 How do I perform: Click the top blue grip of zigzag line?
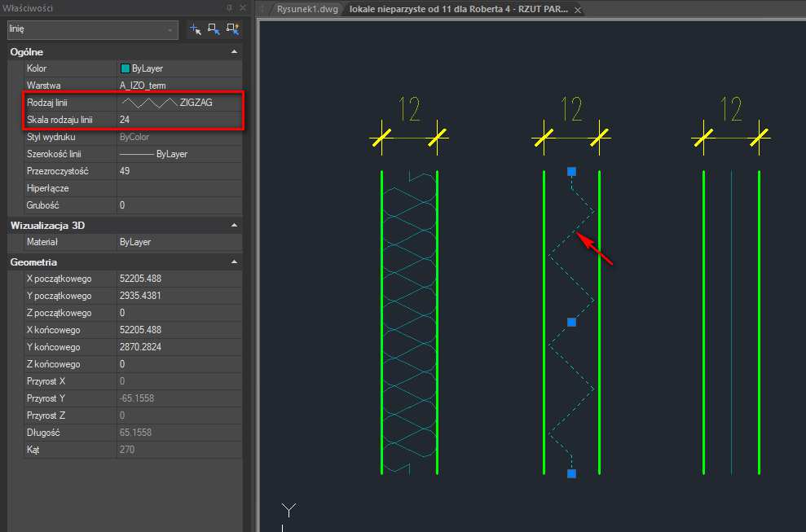pos(571,171)
